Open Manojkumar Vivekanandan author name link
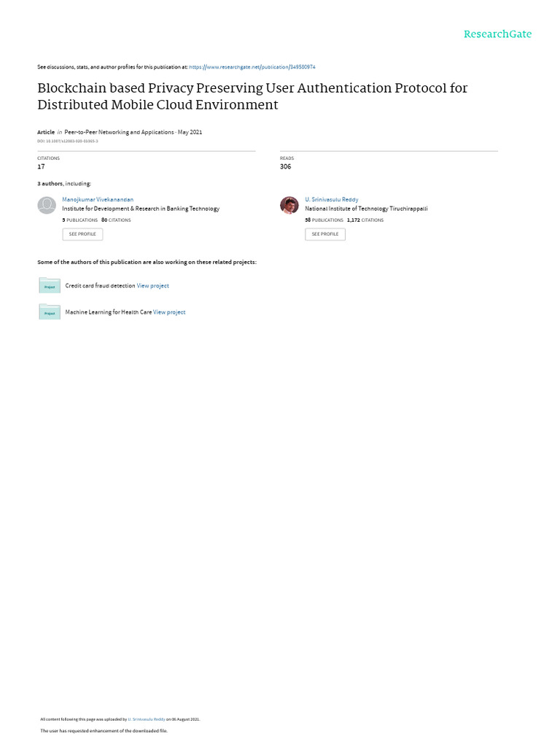Image resolution: width=560 pixels, height=747 pixels. pos(98,199)
